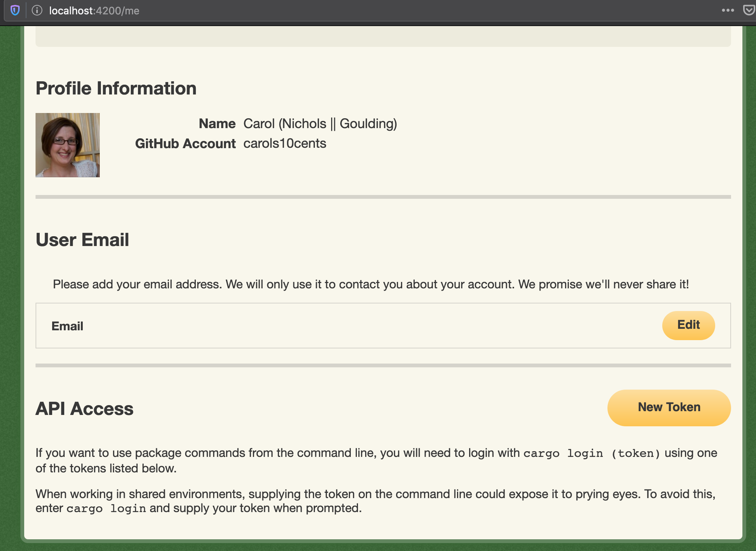
Task: Open the page actions three-dots menu
Action: tap(728, 10)
